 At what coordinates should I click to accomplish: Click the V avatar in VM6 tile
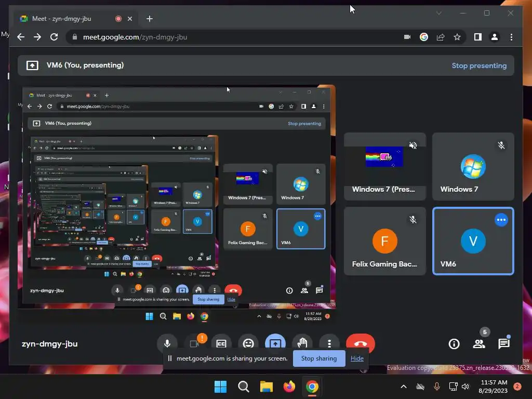click(x=473, y=241)
